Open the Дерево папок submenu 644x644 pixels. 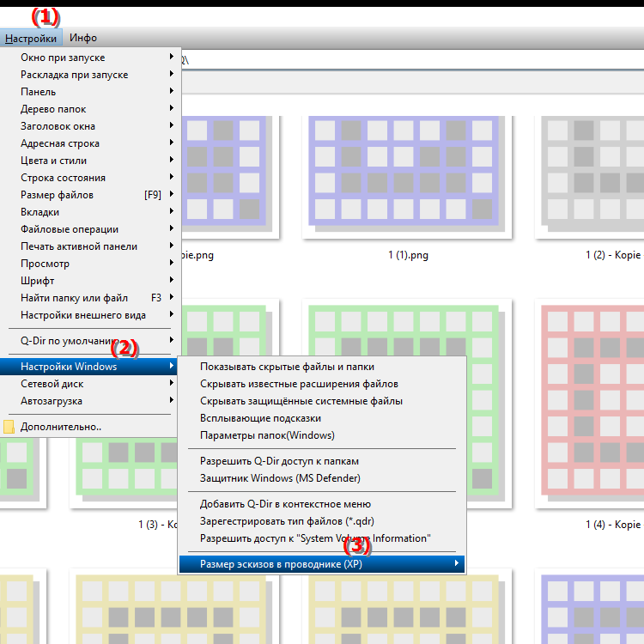pos(91,109)
